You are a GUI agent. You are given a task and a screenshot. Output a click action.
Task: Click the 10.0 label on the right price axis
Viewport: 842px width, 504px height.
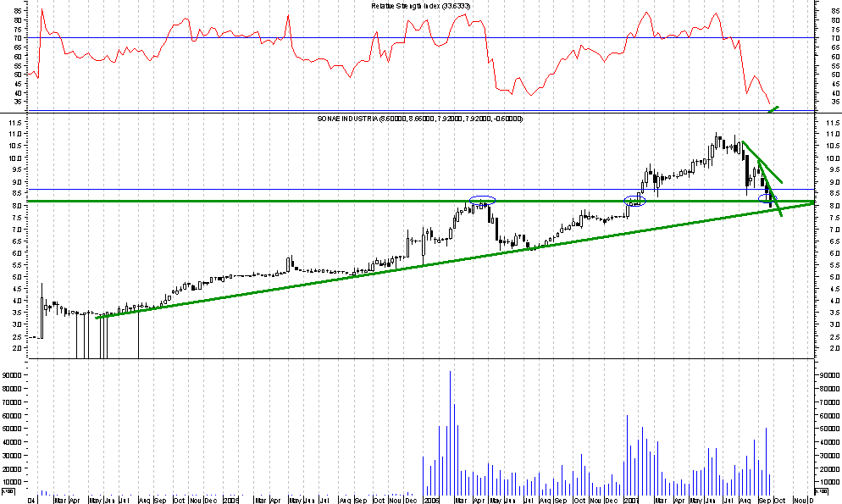click(x=834, y=158)
